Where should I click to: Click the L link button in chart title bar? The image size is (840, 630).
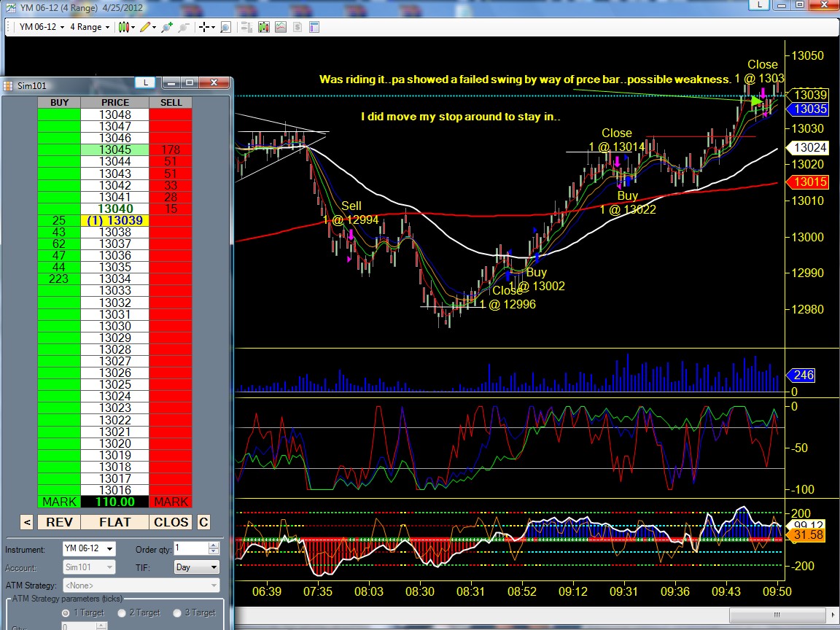point(760,5)
